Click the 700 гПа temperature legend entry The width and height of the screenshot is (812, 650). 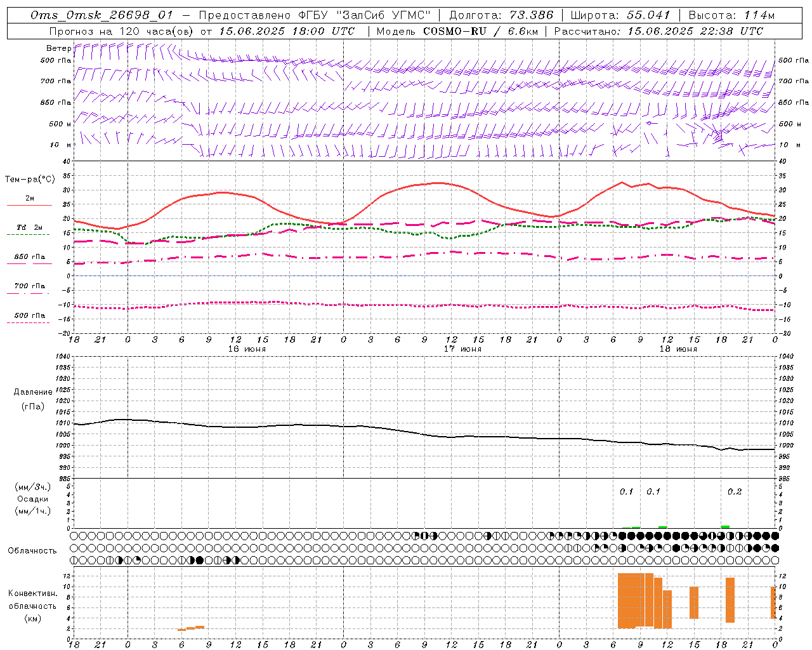coord(29,286)
